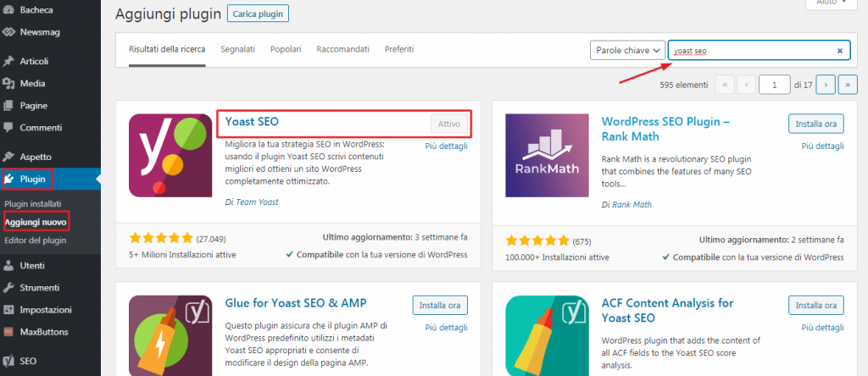Open Più dettagli link for Yoast SEO

(446, 146)
